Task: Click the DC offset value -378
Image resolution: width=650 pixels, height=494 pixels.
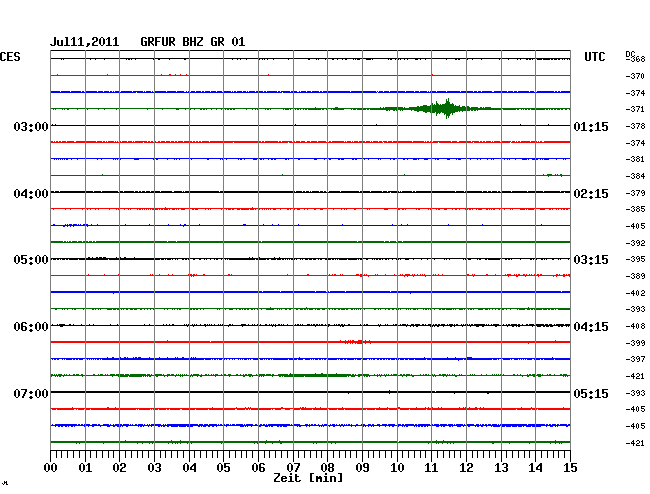Action: coord(635,126)
